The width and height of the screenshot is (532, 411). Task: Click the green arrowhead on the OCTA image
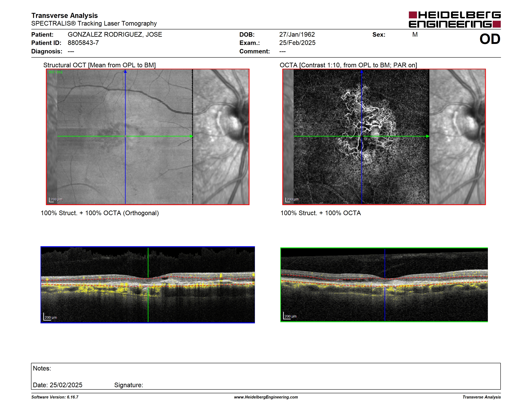428,136
